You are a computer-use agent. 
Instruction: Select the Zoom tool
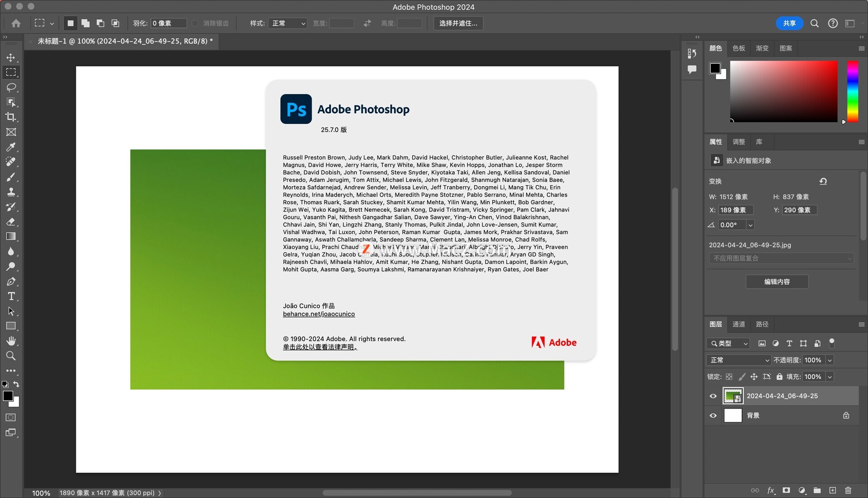[x=11, y=356]
